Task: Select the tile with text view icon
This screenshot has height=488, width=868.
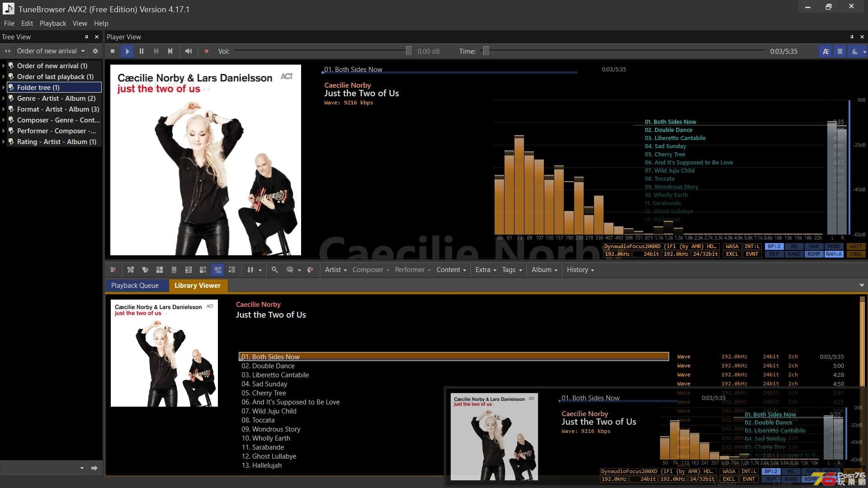Action: point(203,270)
